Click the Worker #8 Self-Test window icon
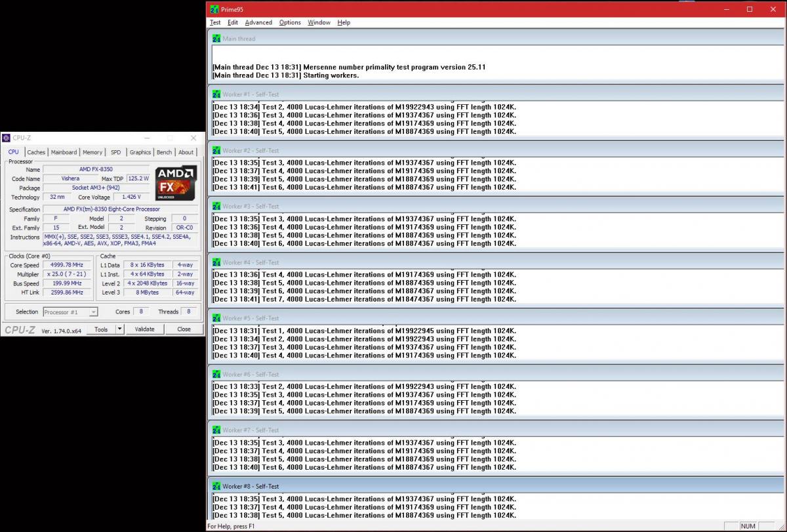The height and width of the screenshot is (532, 787). point(216,486)
